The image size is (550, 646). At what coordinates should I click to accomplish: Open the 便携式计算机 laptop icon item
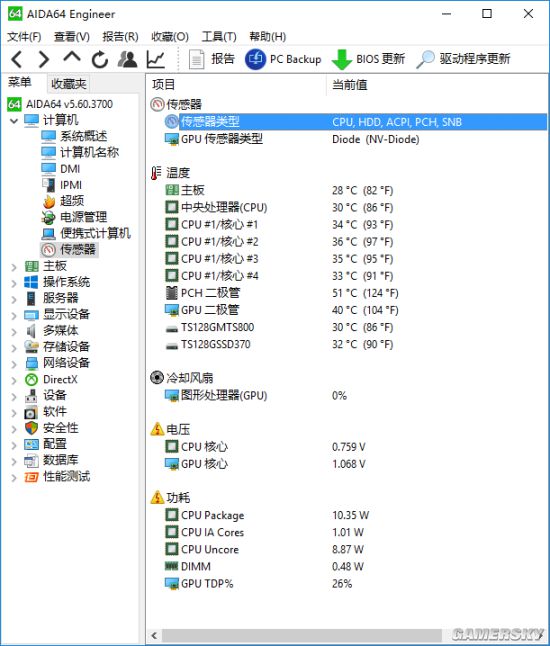pos(49,234)
